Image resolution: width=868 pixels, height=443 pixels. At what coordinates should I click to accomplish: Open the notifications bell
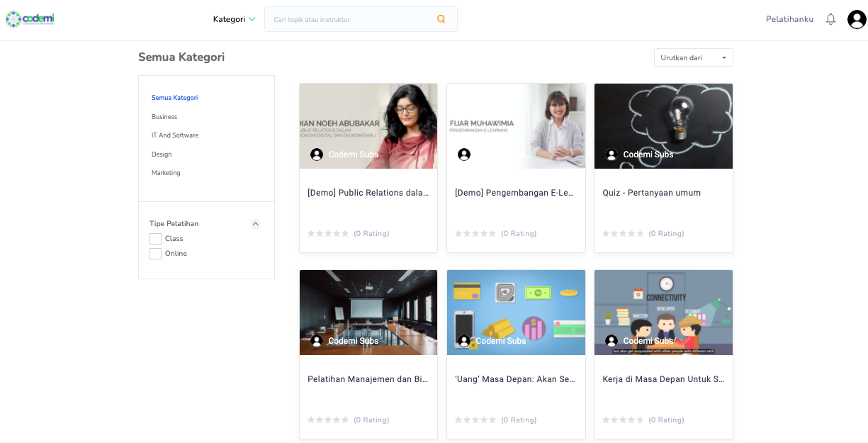830,19
